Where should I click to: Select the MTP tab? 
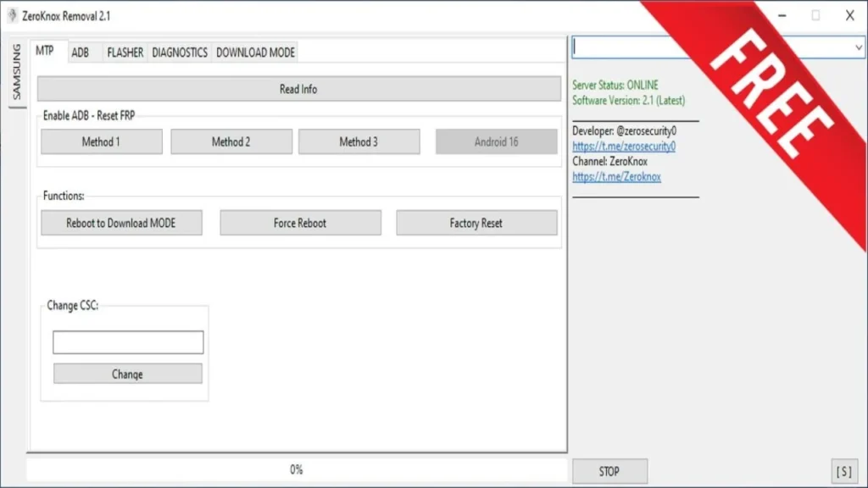(45, 52)
